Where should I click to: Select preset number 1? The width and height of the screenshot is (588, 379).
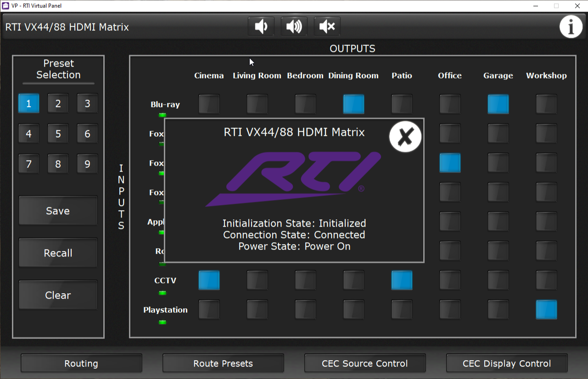pos(28,104)
